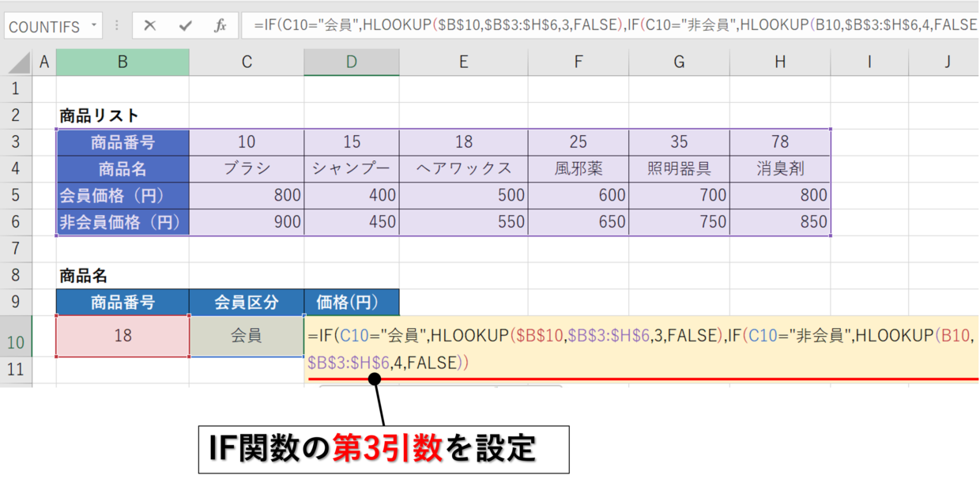Select row 11 header
This screenshot has width=980, height=490.
(x=16, y=369)
